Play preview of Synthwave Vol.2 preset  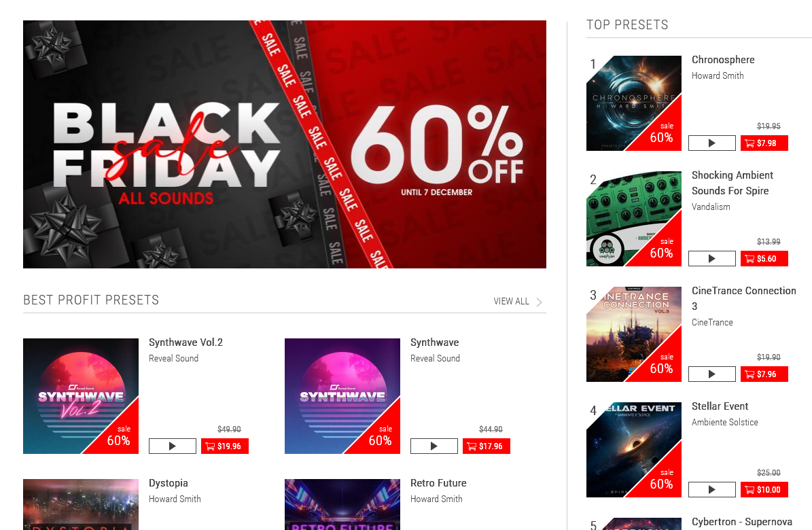pos(173,446)
